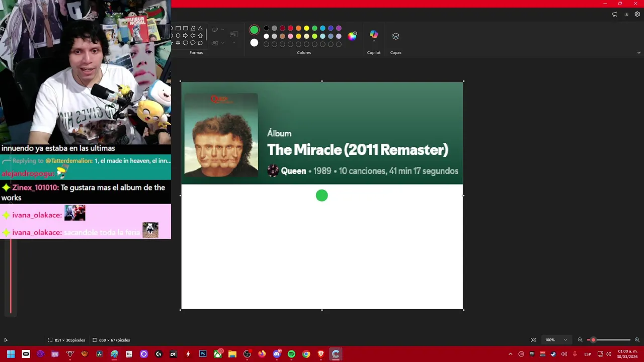Open the clock showing 01:00 a. m.
The height and width of the screenshot is (362, 644).
627,354
